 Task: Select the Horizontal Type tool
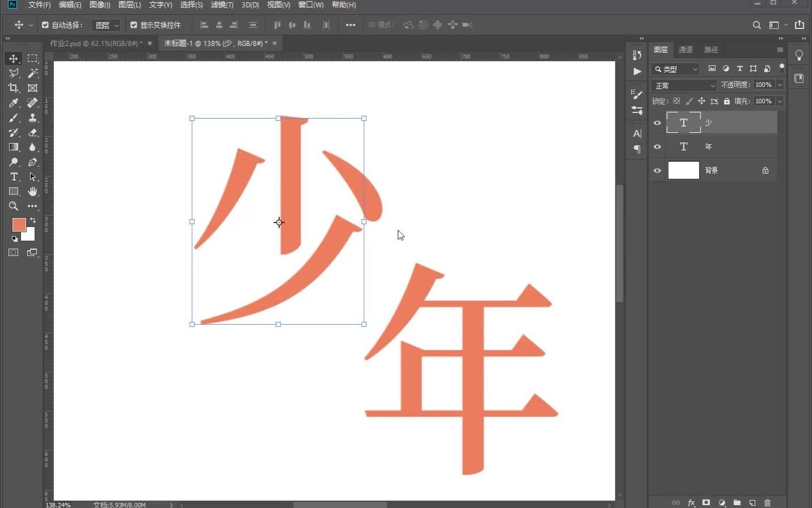pyautogui.click(x=14, y=177)
